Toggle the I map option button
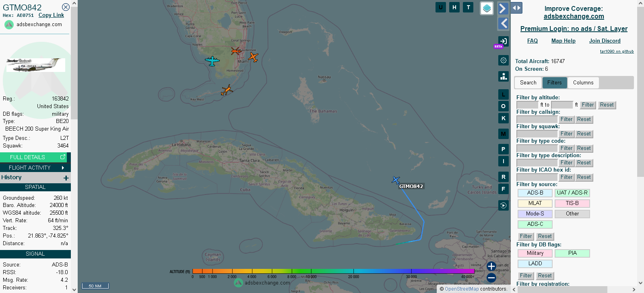Screen dimensions: 644x293 coord(503,161)
